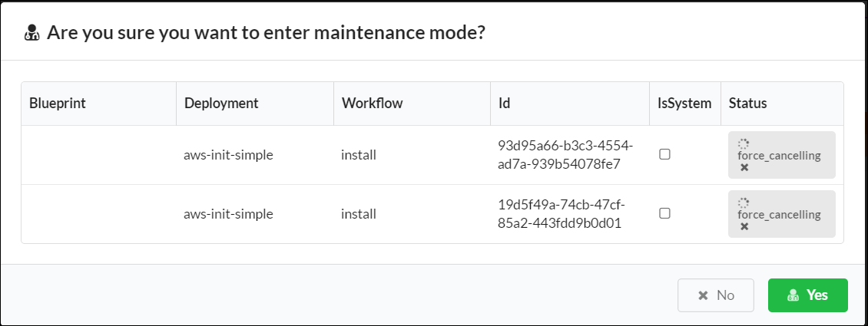
Task: Cancel execution 93d95a66 using its x icon
Action: point(744,167)
